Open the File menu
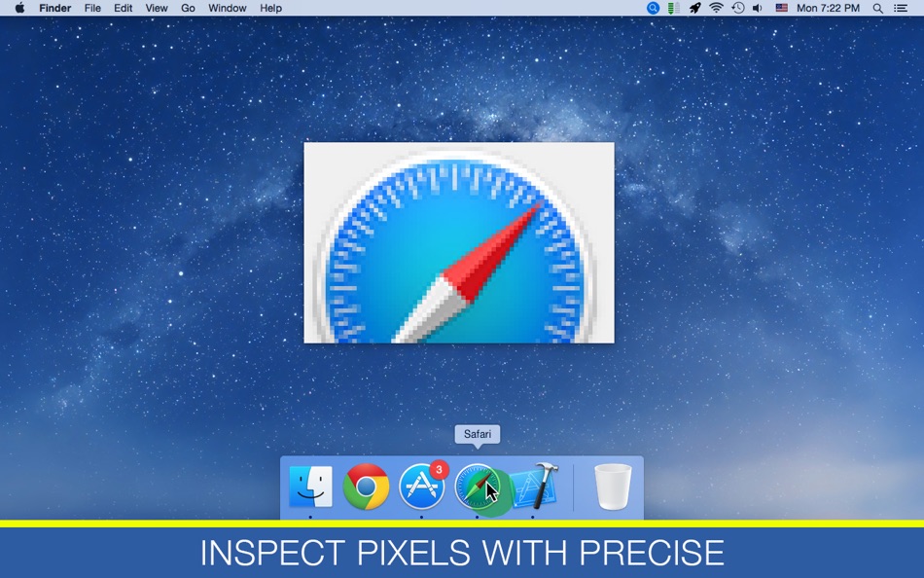Screen dimensions: 924x578 coord(92,8)
